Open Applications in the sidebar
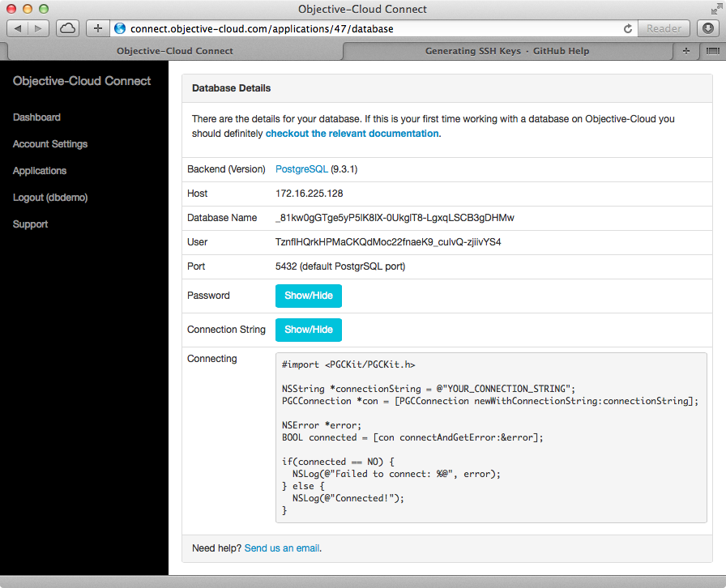The image size is (726, 588). pyautogui.click(x=40, y=171)
